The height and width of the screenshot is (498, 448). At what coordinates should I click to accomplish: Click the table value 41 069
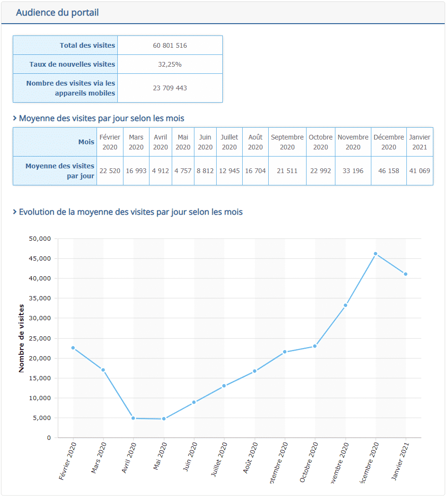(x=420, y=171)
